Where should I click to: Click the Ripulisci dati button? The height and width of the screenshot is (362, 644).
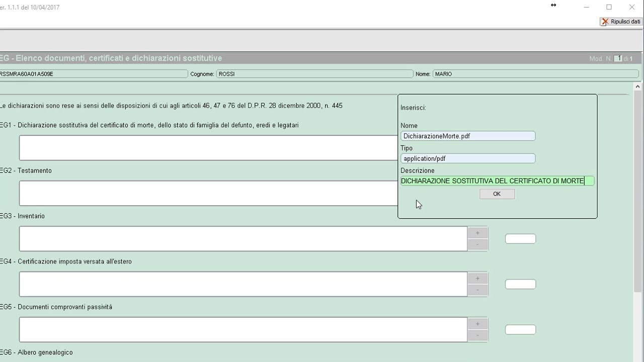pyautogui.click(x=621, y=22)
